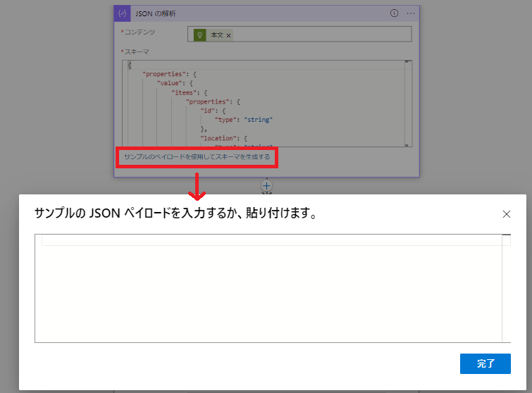Click the コンテンツ field label
Screen dimensions: 532x393
pos(138,32)
